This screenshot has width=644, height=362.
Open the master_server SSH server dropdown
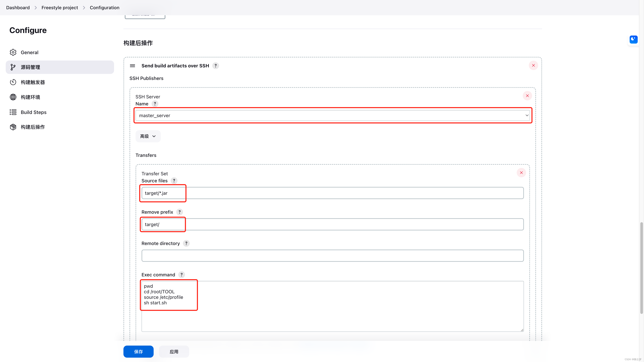click(333, 115)
